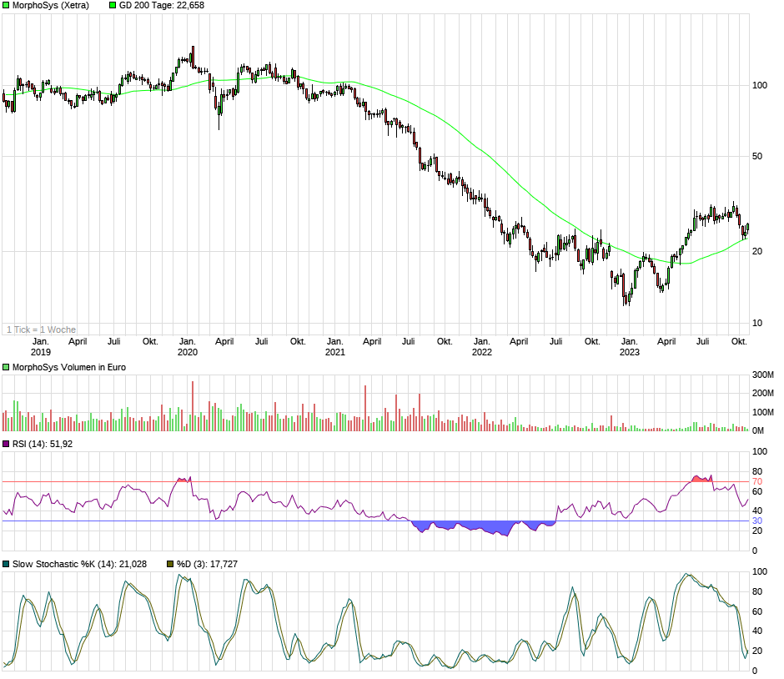784x679 pixels.
Task: Click the 'Jan. 2022' time axis label
Action: 481,346
